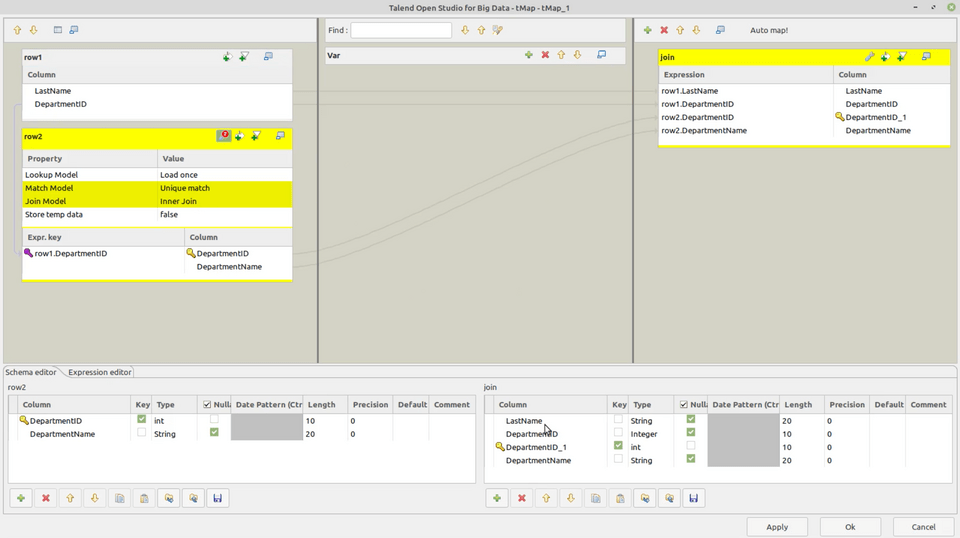Screen dimensions: 960x538
Task: Add a column in the row2 schema editor
Action: click(21, 498)
